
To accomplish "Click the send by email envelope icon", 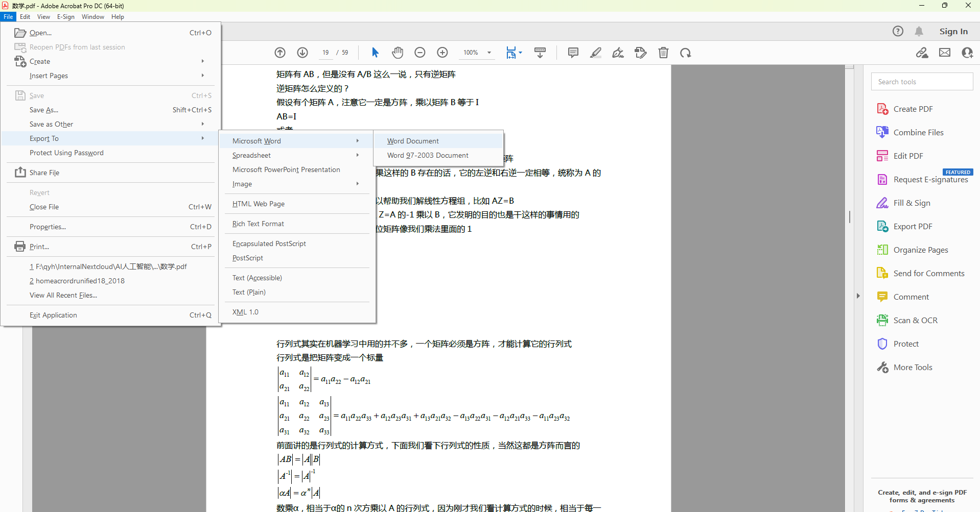I will coord(945,53).
